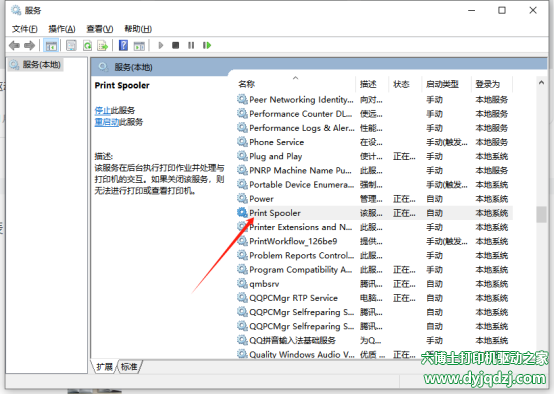Click 手动(触发... startup type of PrintWorkflow_126be9
Viewport: 554px width, 395px height.
coord(447,241)
